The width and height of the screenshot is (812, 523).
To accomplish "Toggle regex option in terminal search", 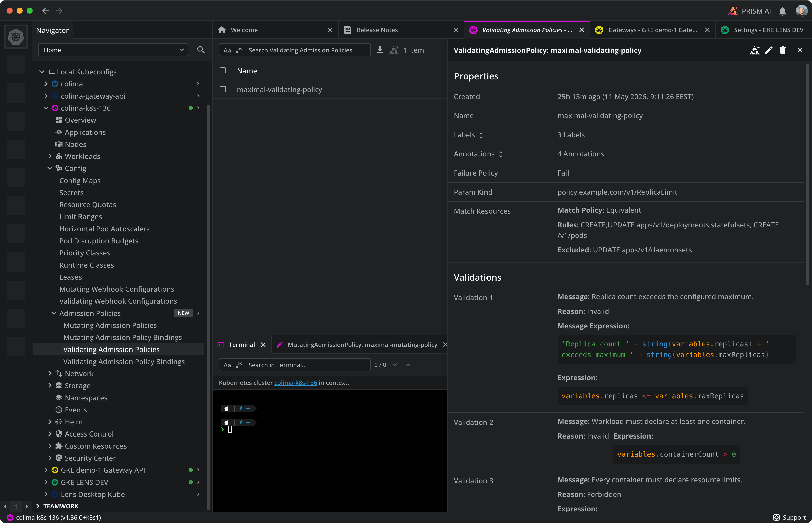I will click(239, 365).
